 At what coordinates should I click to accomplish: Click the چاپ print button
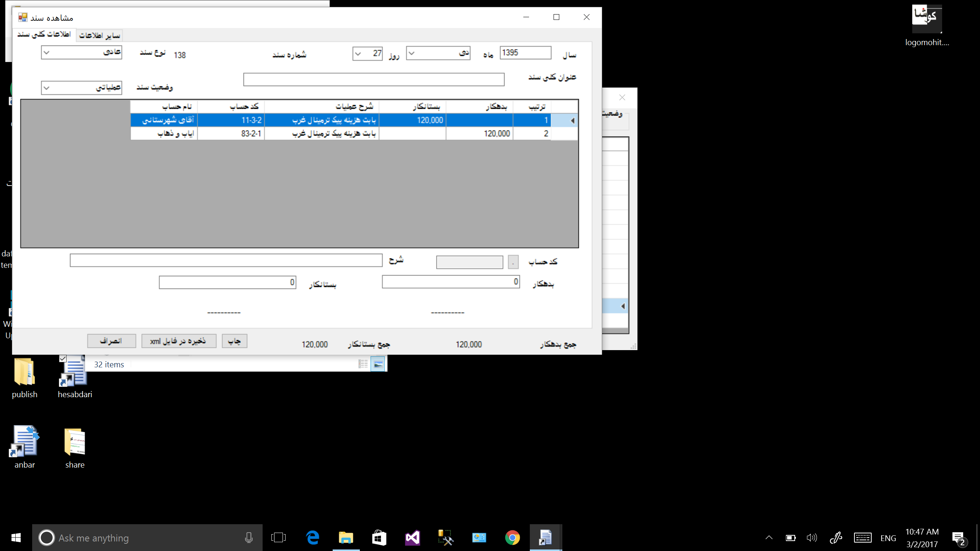(x=234, y=341)
